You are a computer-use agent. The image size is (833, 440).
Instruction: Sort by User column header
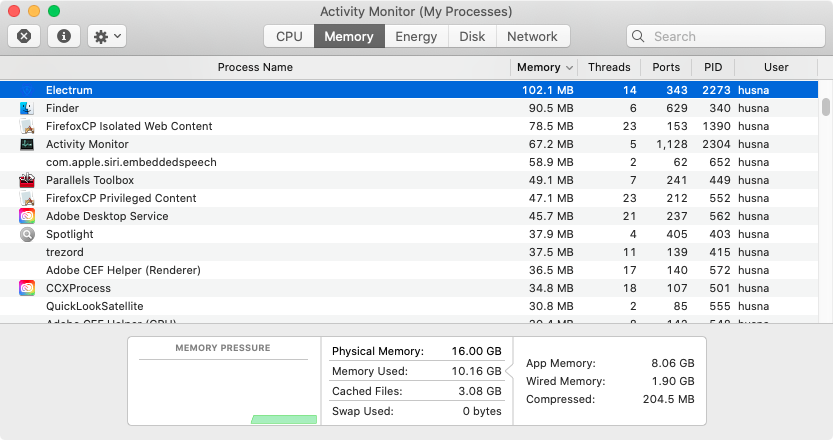click(x=776, y=67)
